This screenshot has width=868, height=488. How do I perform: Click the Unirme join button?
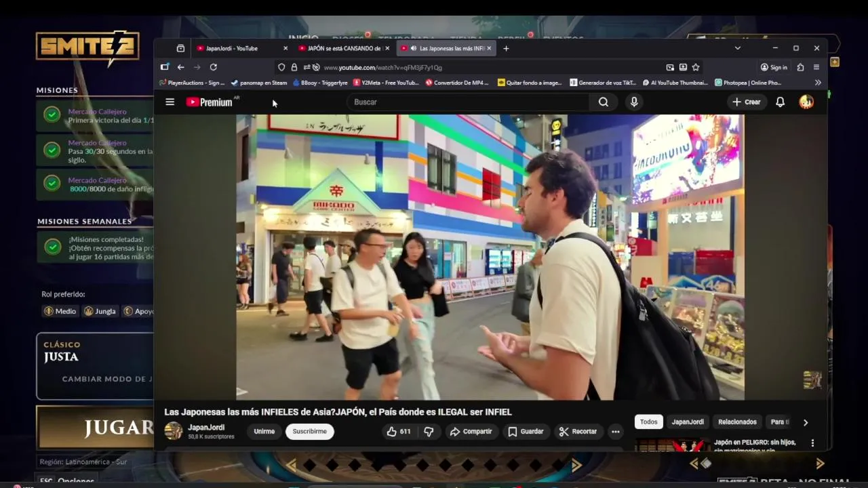pyautogui.click(x=264, y=431)
